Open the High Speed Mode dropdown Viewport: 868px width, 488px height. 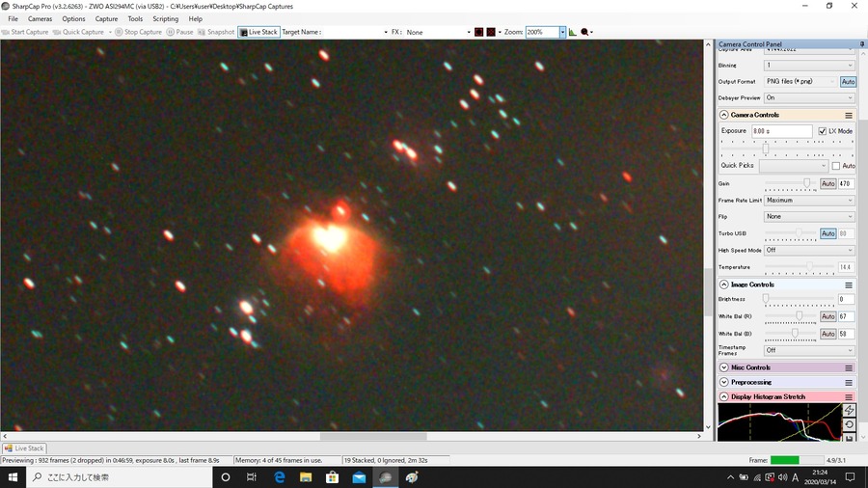809,250
